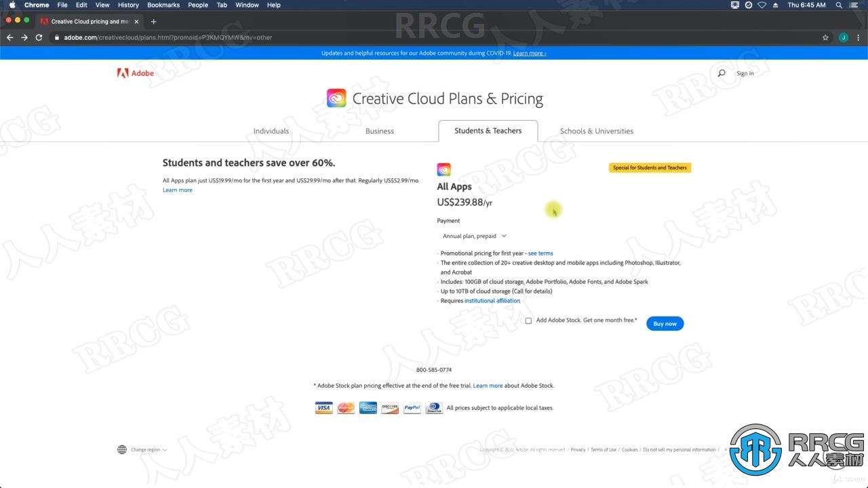Open the People menu
The height and width of the screenshot is (488, 868).
(x=198, y=5)
